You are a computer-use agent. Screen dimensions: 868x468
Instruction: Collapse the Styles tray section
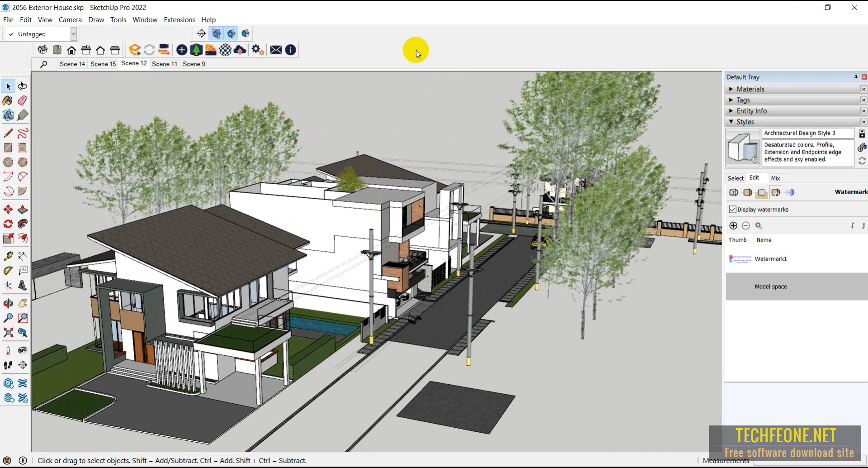(732, 122)
